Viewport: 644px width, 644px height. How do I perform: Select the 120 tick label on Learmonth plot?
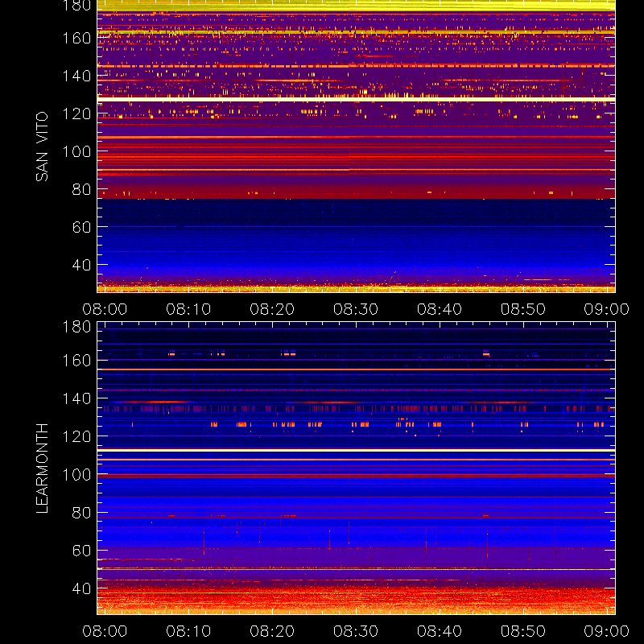(x=76, y=436)
